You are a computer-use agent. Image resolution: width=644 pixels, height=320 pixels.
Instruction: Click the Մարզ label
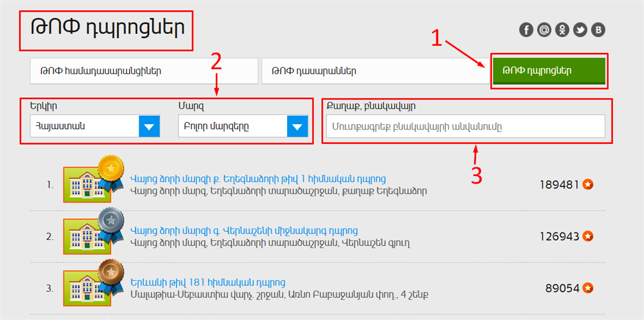pyautogui.click(x=191, y=106)
